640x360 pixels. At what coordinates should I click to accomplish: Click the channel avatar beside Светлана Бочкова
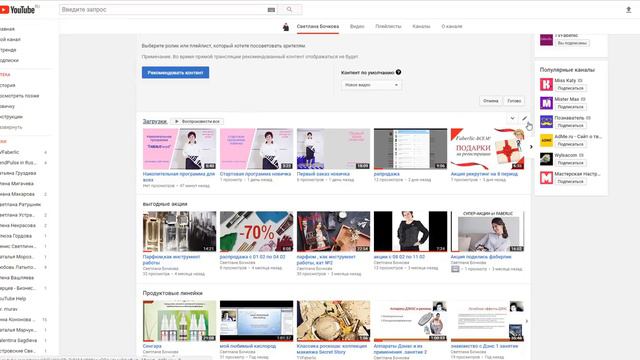click(x=286, y=27)
